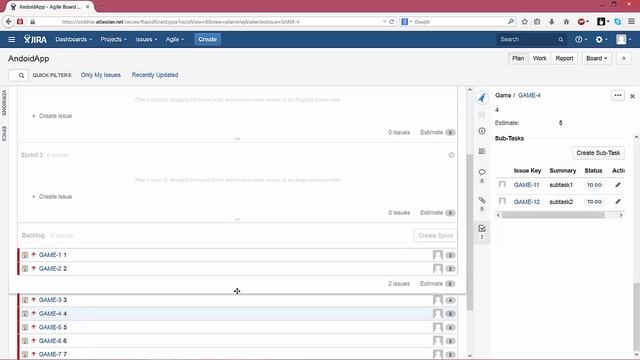The image size is (640, 360).
Task: Collapse the header with arrows button
Action: coord(624,58)
